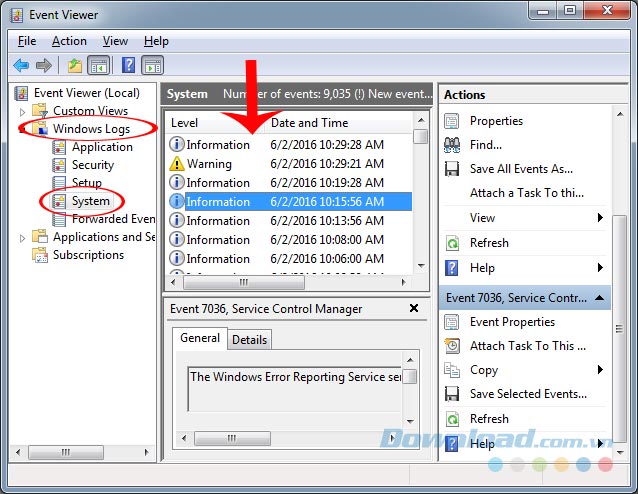Select the System log in tree
Screen dimensions: 638x494
tap(90, 201)
